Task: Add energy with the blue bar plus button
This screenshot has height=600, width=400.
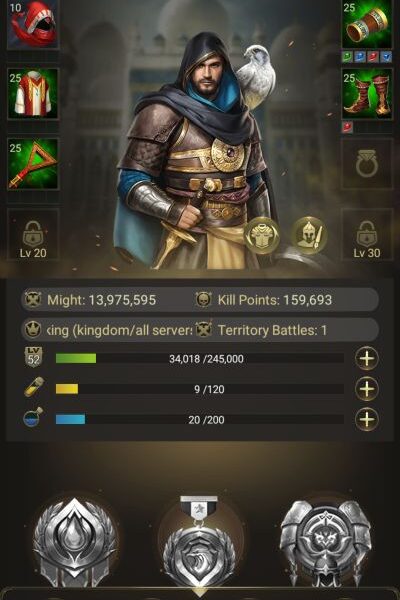Action: pyautogui.click(x=367, y=419)
